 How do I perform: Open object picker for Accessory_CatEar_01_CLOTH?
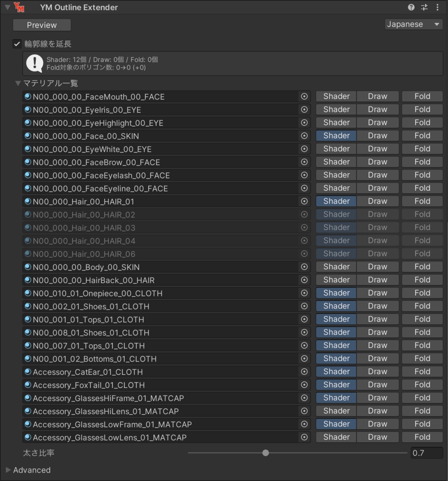pos(304,372)
